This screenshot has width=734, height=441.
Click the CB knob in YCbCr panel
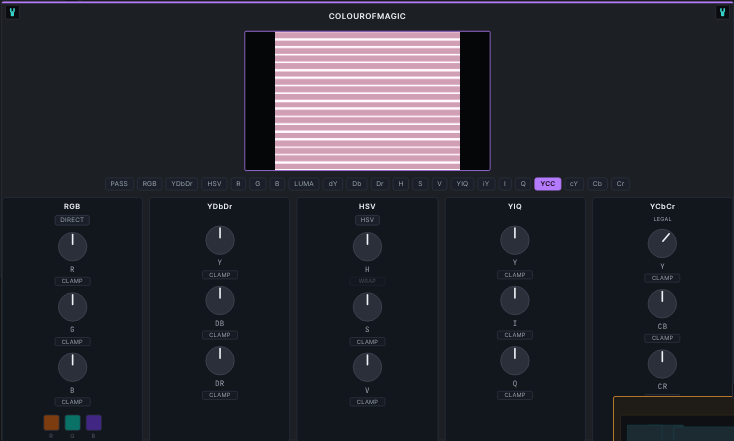[x=662, y=304]
